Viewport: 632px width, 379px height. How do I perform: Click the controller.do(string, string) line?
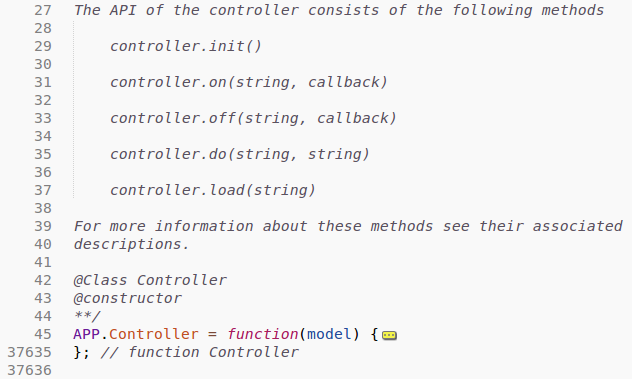240,154
